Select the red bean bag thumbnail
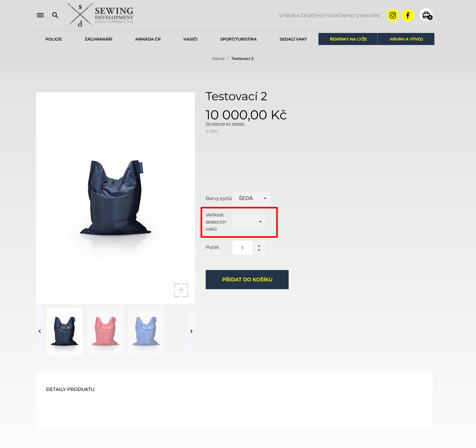The height and width of the screenshot is (448, 476). [105, 331]
